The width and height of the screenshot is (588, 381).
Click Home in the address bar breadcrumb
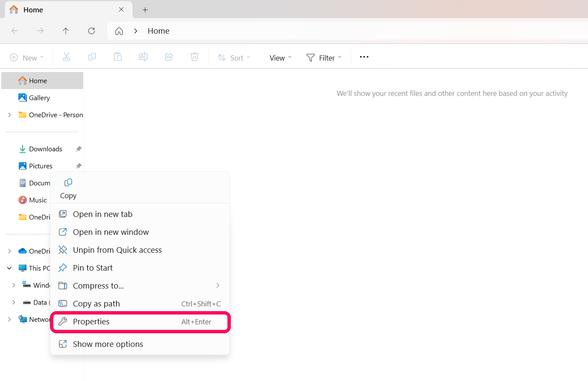click(158, 31)
